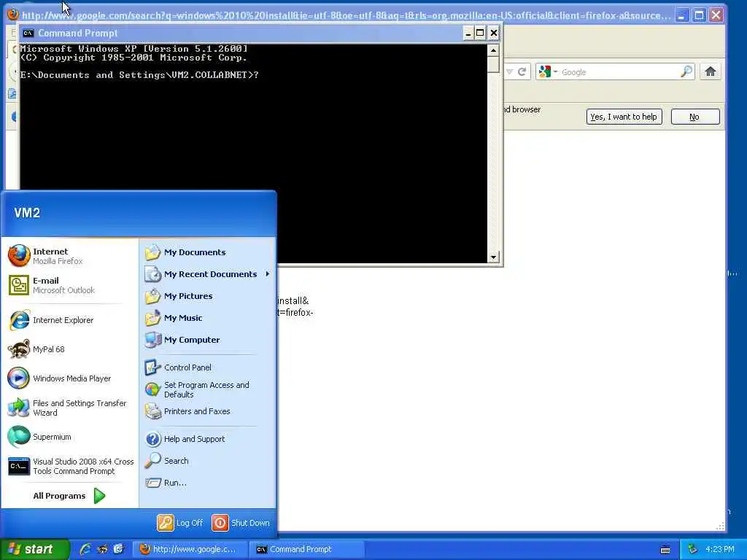
Task: Click the system tray icon beside clock
Action: pyautogui.click(x=693, y=550)
